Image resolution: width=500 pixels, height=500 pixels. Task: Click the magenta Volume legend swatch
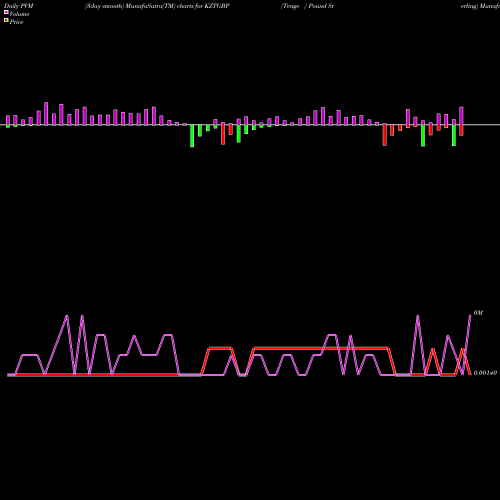pyautogui.click(x=6, y=13)
